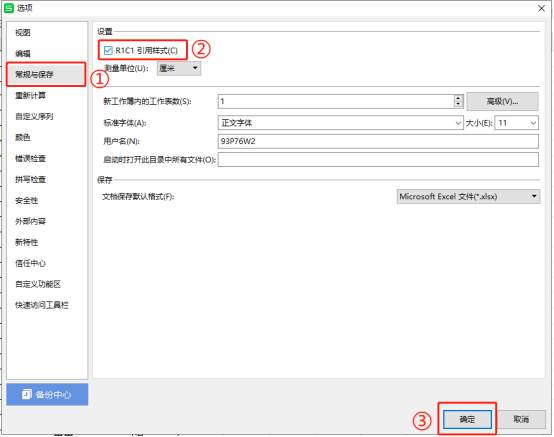Open the 备份中心 backup center

(47, 394)
